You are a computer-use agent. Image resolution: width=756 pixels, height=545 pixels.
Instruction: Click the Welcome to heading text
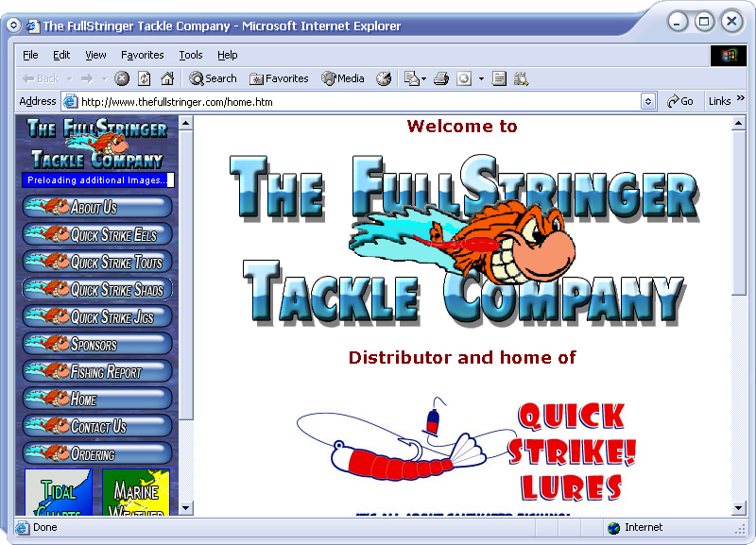click(462, 127)
